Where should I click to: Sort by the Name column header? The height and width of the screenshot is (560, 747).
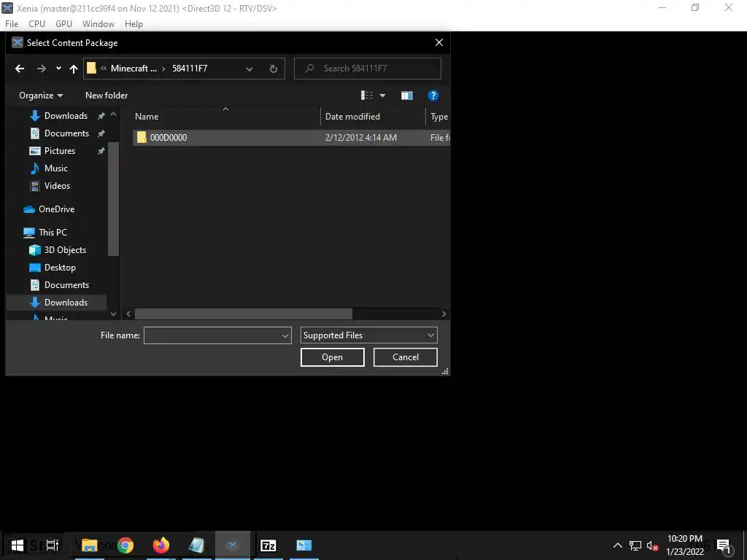[226, 117]
